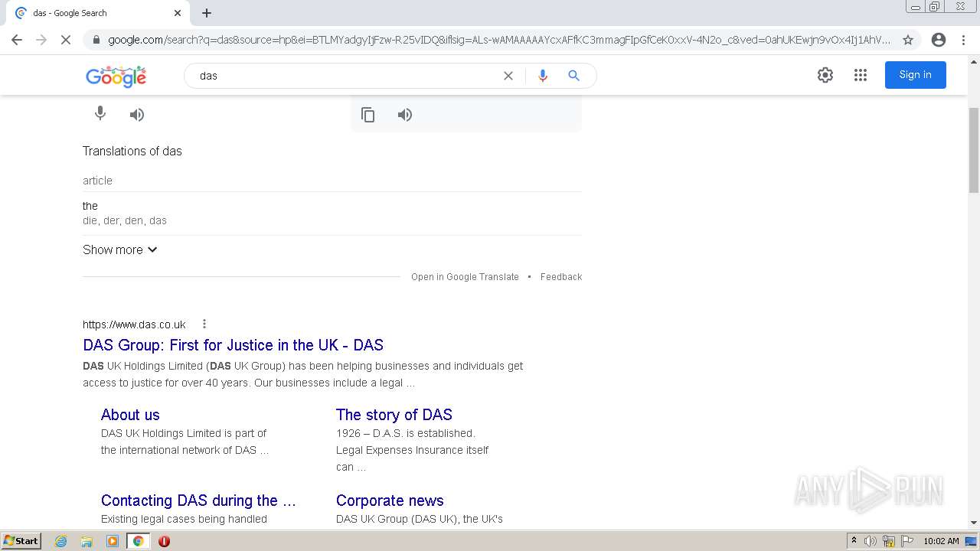Screen dimensions: 980x551
Task: Switch to Chrome taskbar button
Action: (138, 541)
